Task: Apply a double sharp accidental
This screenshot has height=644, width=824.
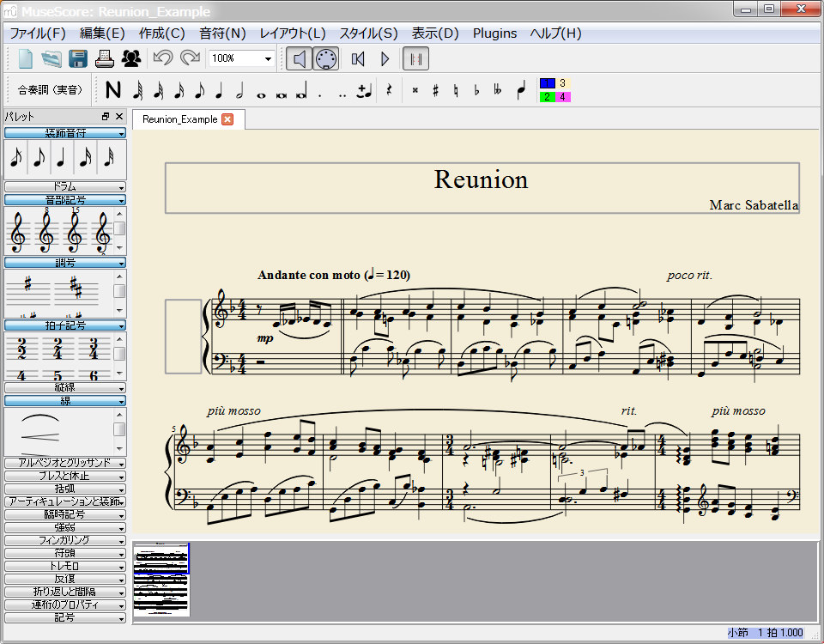Action: pos(415,90)
